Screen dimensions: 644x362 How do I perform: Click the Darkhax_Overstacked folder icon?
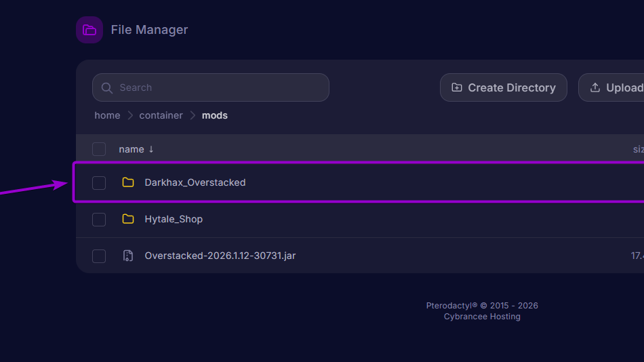coord(128,182)
